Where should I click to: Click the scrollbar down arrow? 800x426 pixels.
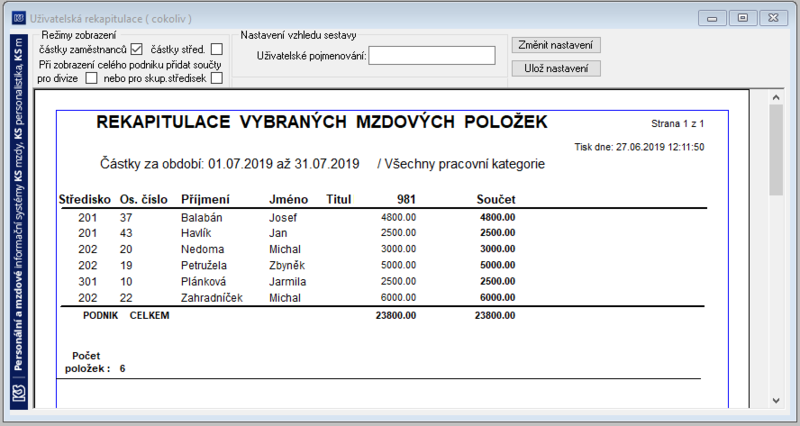(776, 400)
